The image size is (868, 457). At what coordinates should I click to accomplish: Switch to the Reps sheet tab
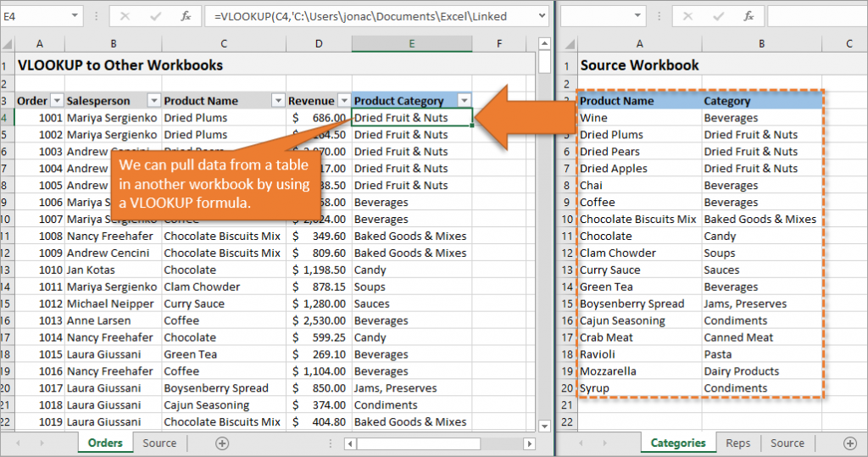tap(738, 443)
